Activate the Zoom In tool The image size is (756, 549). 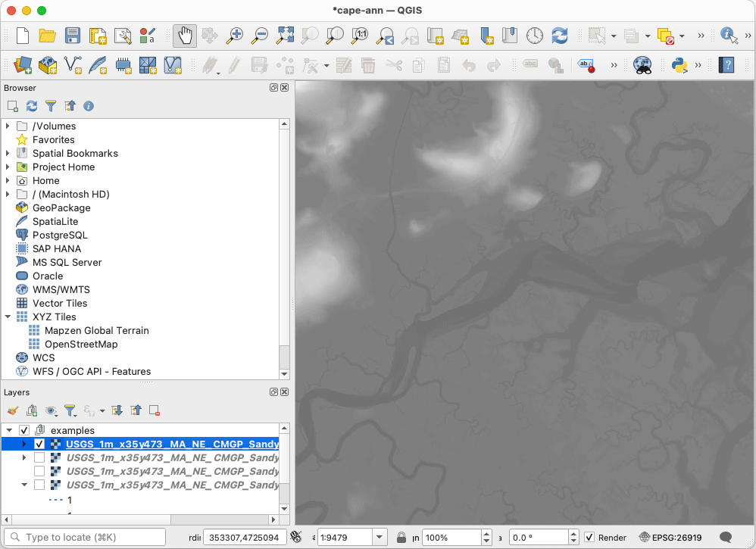[234, 36]
